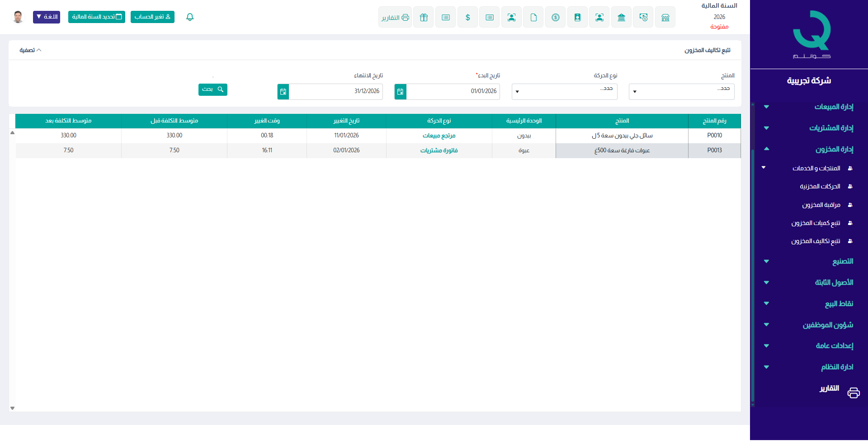The height and width of the screenshot is (441, 868).
Task: Click the بحث search button
Action: pos(212,89)
